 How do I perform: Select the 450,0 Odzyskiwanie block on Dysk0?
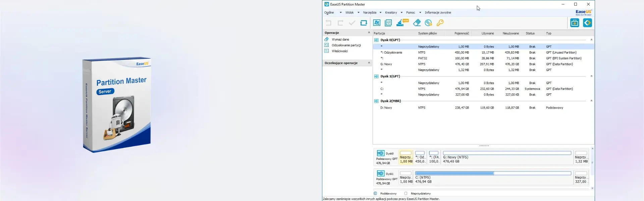pyautogui.click(x=420, y=157)
